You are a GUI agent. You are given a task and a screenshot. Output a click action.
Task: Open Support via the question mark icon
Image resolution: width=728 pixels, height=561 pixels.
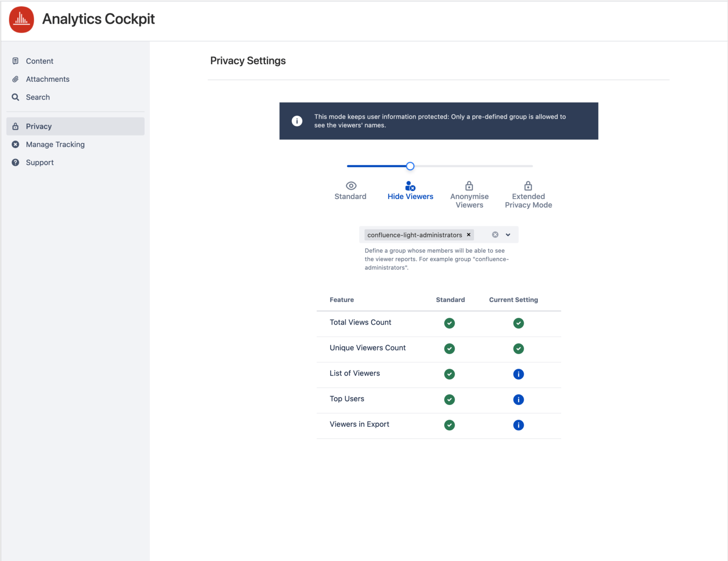pos(16,162)
